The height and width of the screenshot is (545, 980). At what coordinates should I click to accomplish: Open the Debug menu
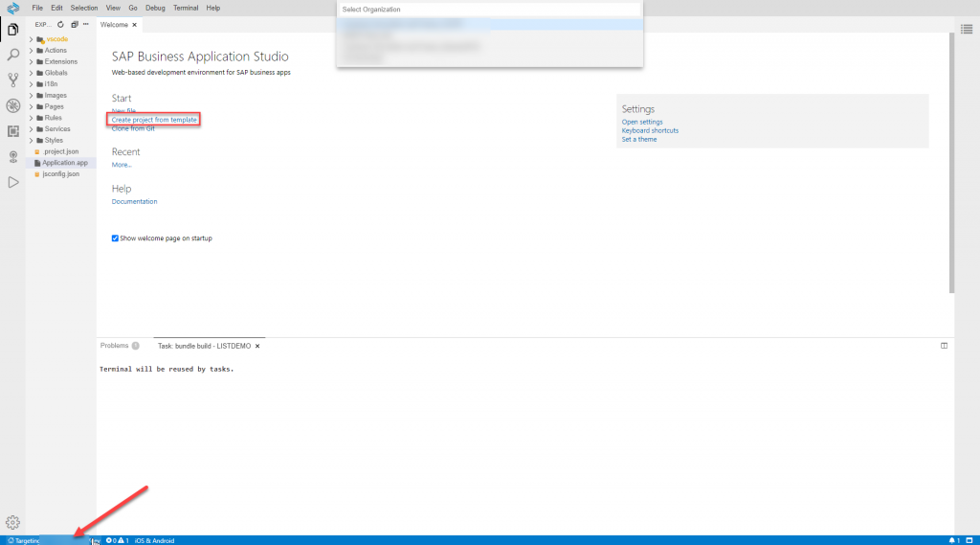(155, 8)
